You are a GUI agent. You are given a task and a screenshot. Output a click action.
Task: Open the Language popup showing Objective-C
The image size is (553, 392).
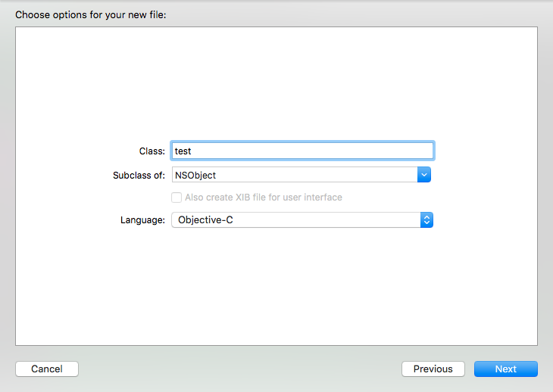(x=301, y=220)
